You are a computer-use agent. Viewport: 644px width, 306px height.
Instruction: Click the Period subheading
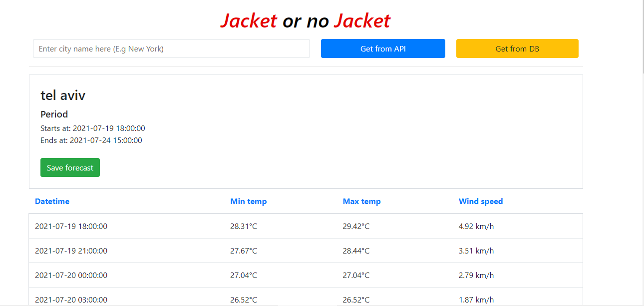54,114
